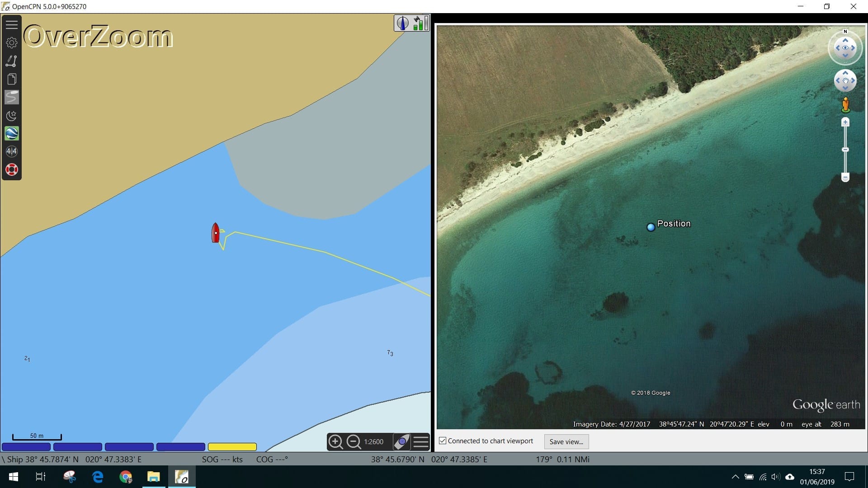This screenshot has width=868, height=488.
Task: Open Microsoft Edge from the taskbar
Action: [x=97, y=477]
